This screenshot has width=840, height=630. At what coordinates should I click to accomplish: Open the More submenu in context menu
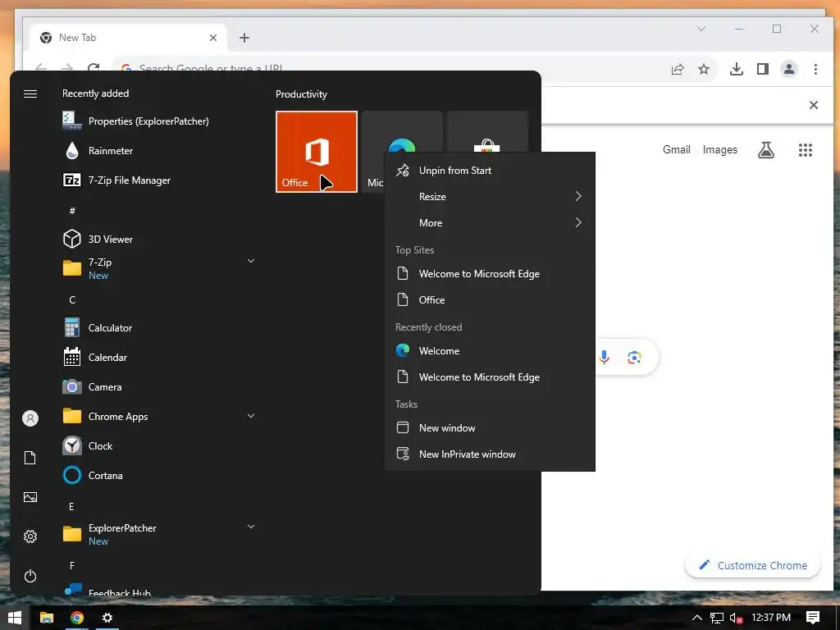[x=490, y=222]
